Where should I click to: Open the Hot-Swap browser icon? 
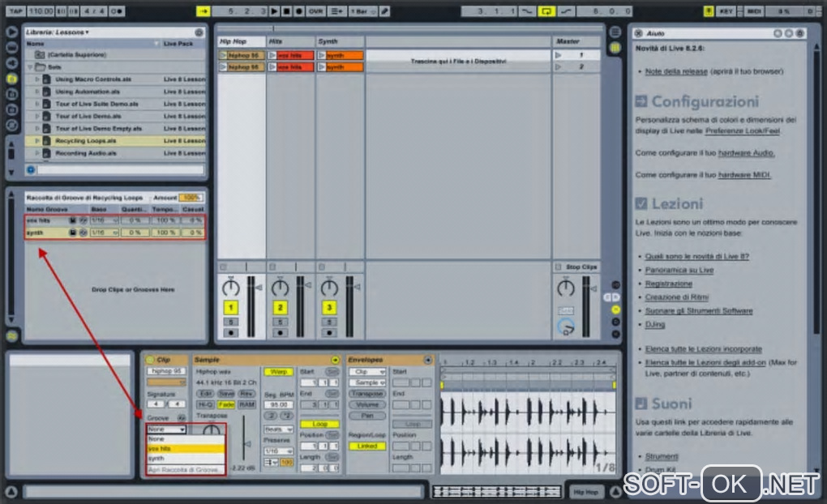11,125
